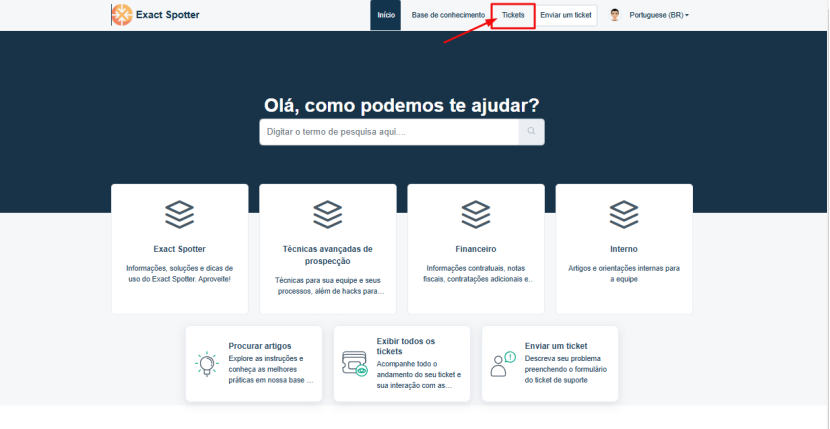830x429 pixels.
Task: Click the Exact Spotter category stack icon
Action: [179, 214]
